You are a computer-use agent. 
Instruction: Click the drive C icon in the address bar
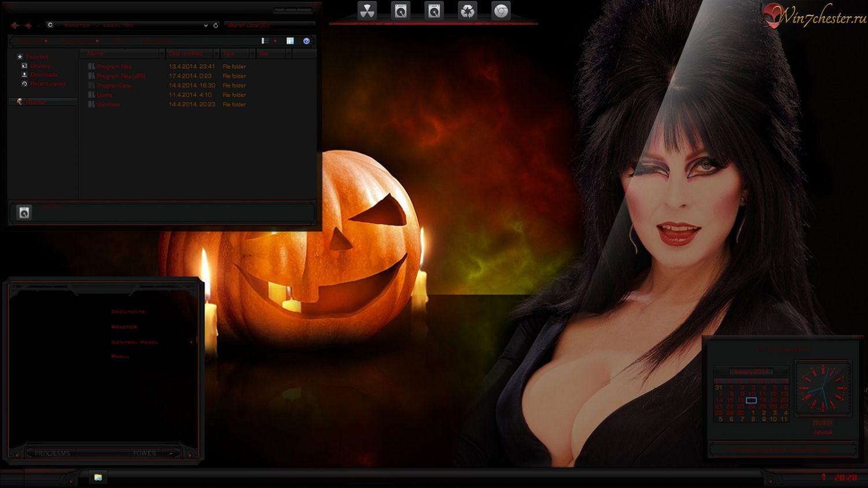click(50, 25)
